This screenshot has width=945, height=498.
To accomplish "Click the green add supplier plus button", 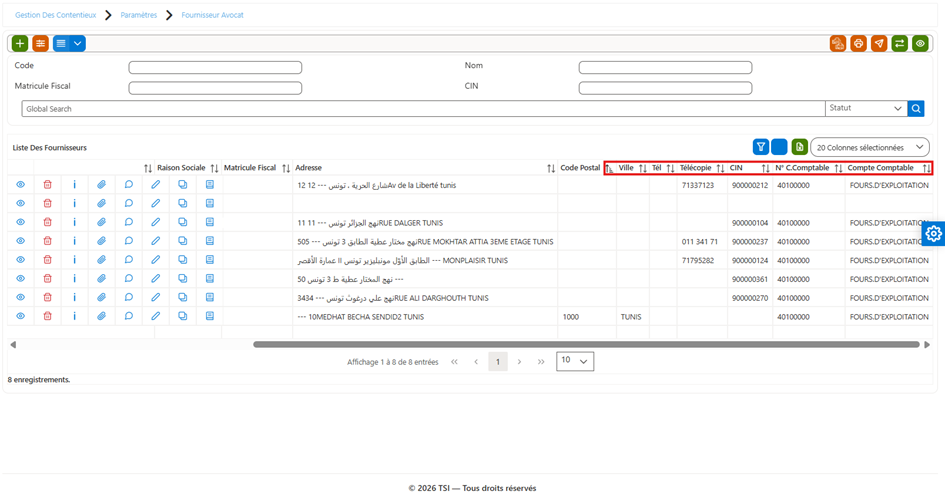I will (x=20, y=43).
